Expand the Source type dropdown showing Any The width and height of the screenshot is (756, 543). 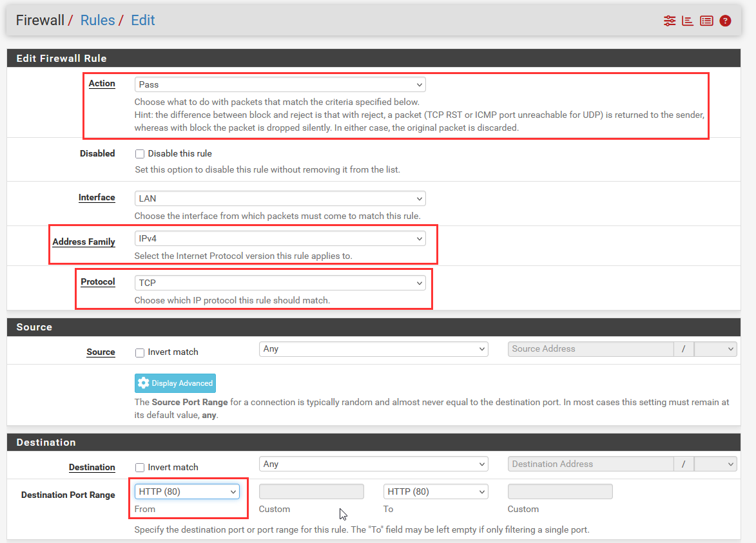point(373,349)
